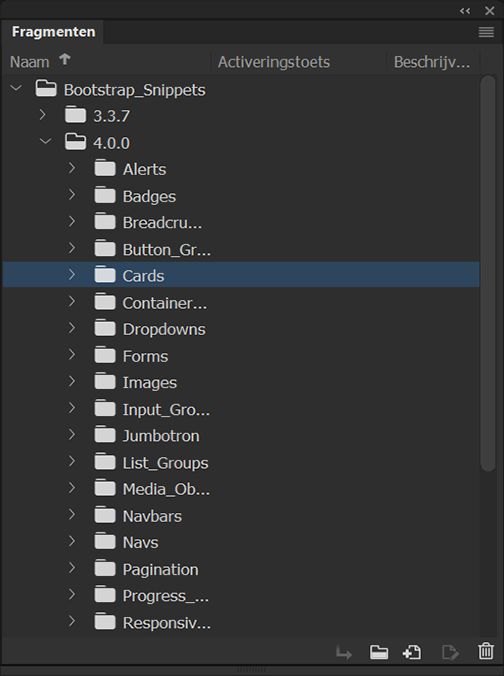Select the Progress_... row
The image size is (504, 676).
[x=241, y=596]
